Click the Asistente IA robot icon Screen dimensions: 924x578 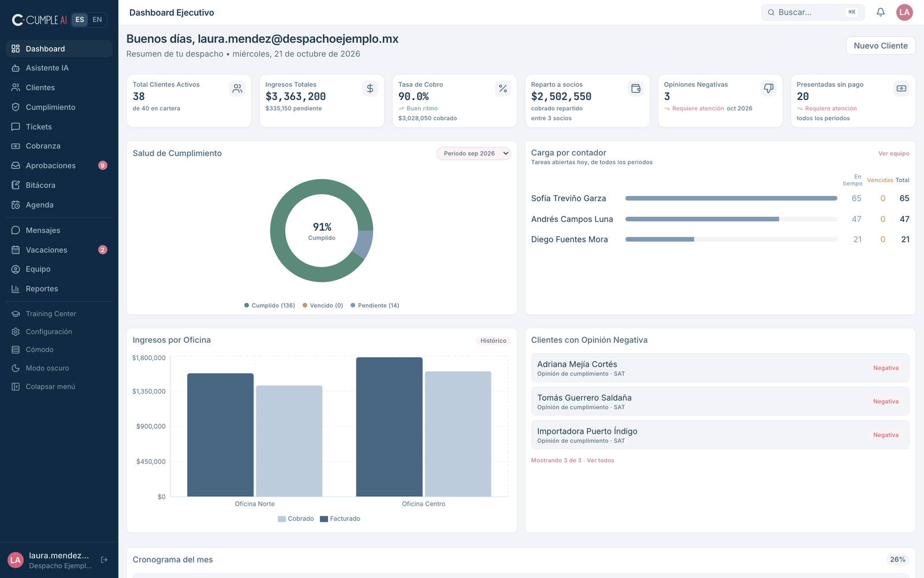pos(16,68)
